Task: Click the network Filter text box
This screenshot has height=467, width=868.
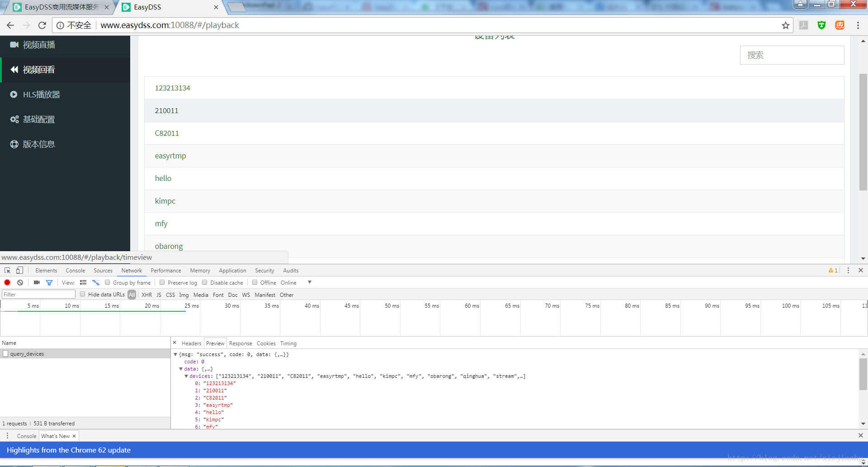Action: click(38, 294)
